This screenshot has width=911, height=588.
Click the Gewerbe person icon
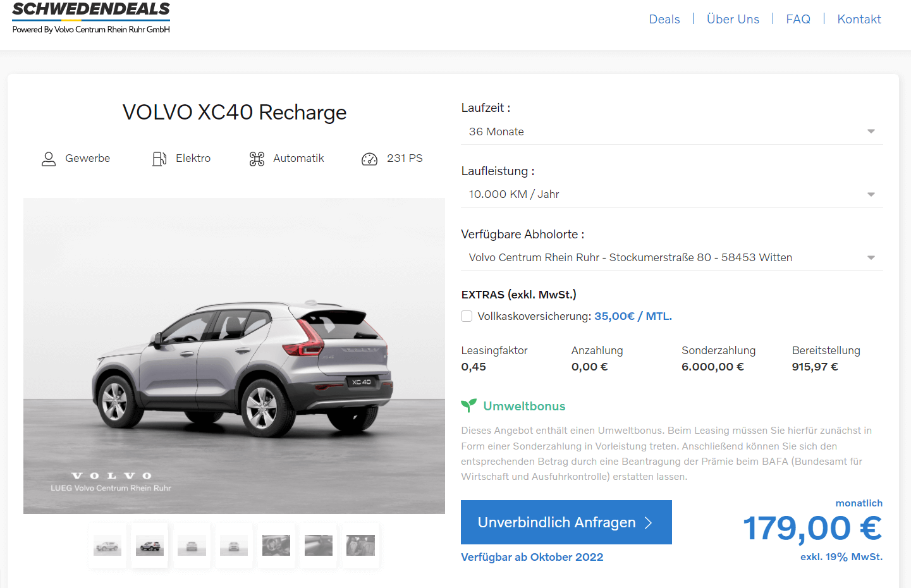tap(49, 159)
